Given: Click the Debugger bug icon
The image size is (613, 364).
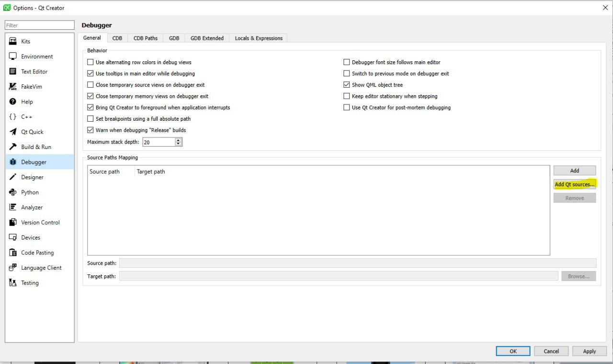Looking at the screenshot, I should [x=13, y=162].
